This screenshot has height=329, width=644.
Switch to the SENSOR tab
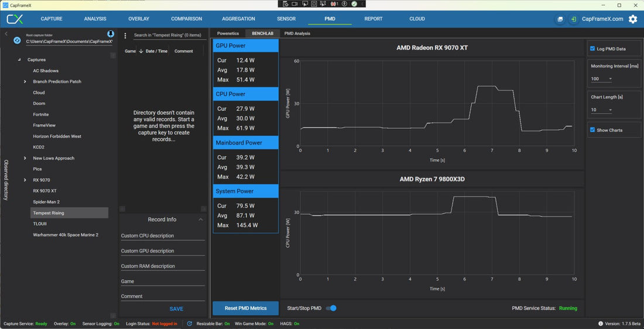(x=286, y=19)
